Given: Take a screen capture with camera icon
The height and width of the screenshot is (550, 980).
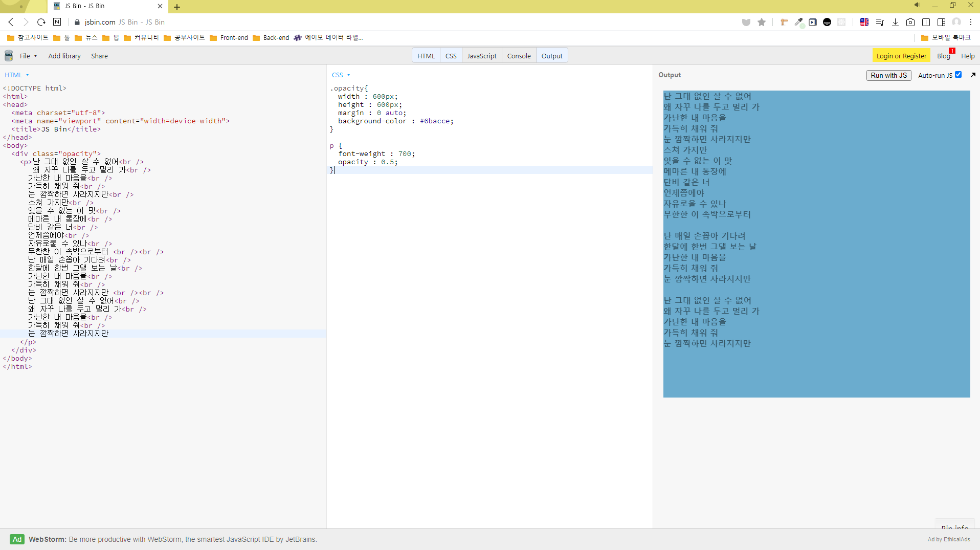Looking at the screenshot, I should pos(910,22).
